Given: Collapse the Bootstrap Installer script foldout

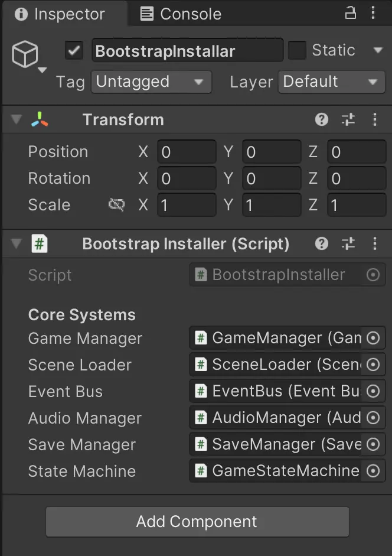Looking at the screenshot, I should coord(17,243).
